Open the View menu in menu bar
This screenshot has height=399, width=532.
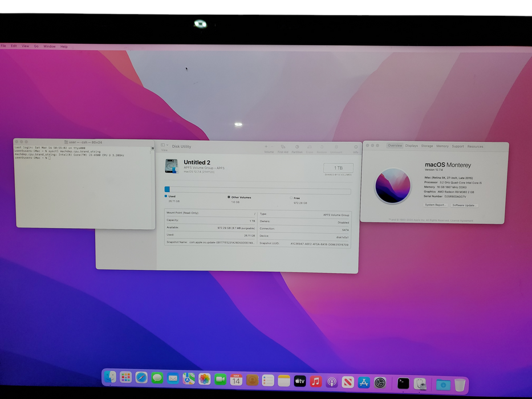[26, 46]
